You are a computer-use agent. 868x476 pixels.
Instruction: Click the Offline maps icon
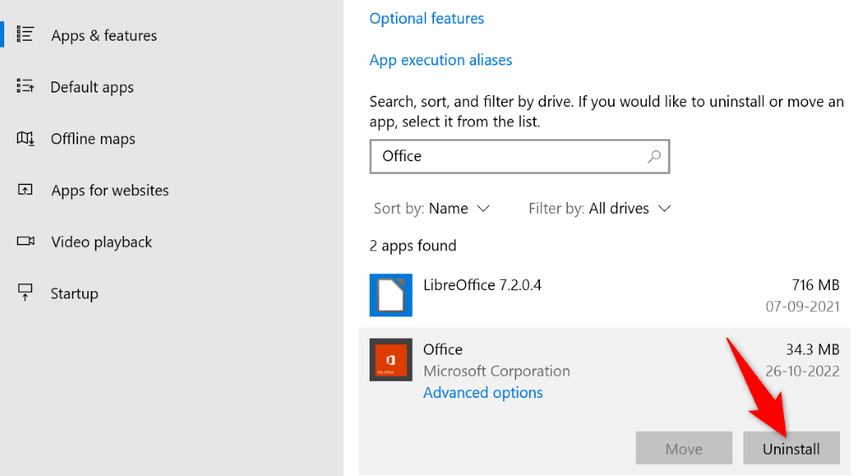pyautogui.click(x=25, y=138)
